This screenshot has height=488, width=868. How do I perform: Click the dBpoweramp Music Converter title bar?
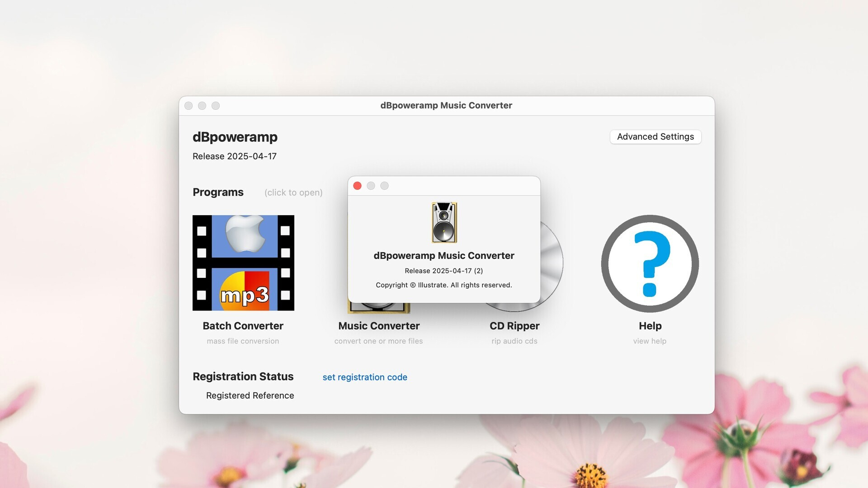click(445, 105)
